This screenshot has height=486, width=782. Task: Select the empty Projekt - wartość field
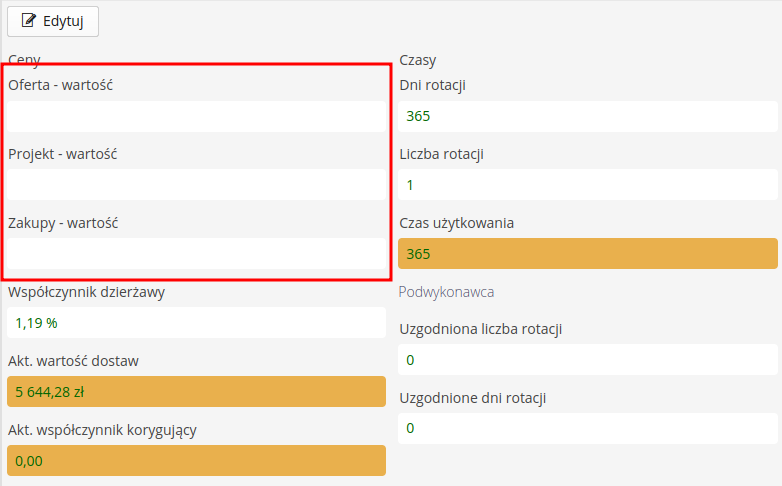point(196,185)
